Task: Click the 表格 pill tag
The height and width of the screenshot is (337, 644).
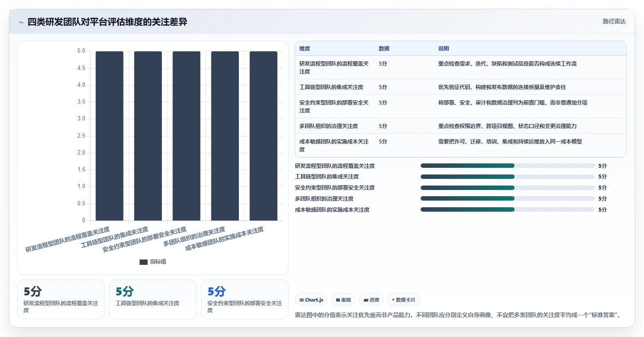Action: [x=343, y=300]
